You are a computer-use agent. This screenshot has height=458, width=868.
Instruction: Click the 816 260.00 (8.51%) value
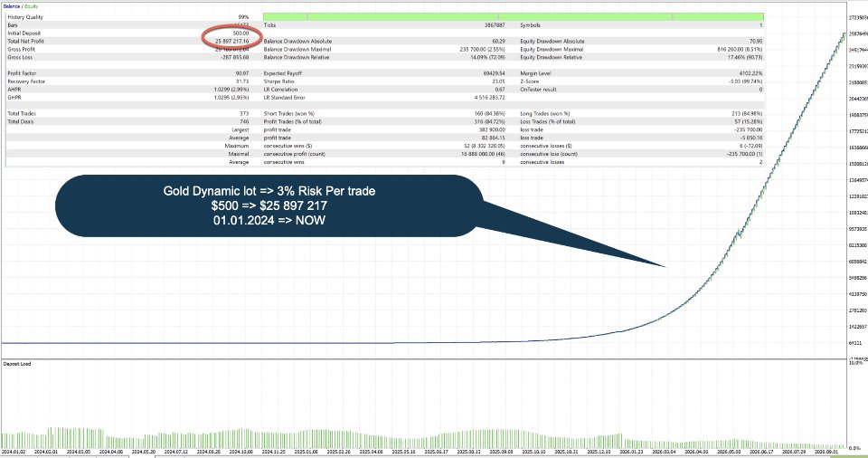(x=740, y=50)
